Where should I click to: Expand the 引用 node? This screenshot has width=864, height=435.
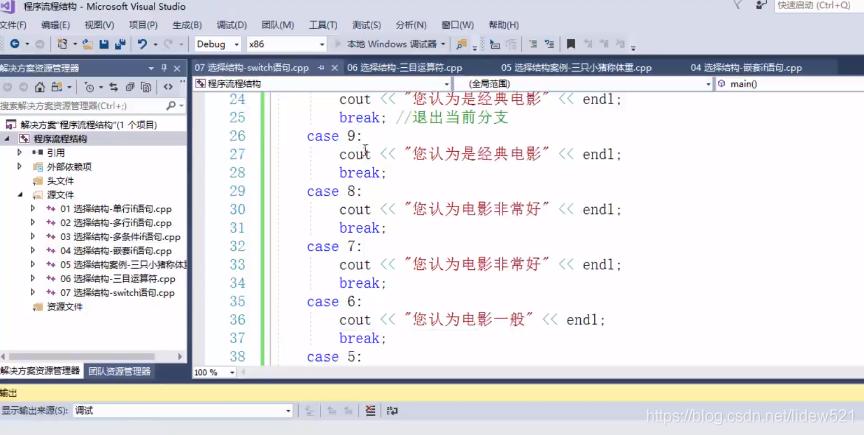[x=20, y=152]
